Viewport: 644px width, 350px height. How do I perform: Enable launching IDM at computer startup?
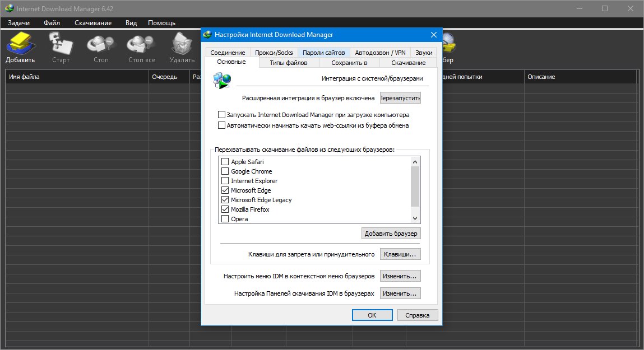(222, 115)
